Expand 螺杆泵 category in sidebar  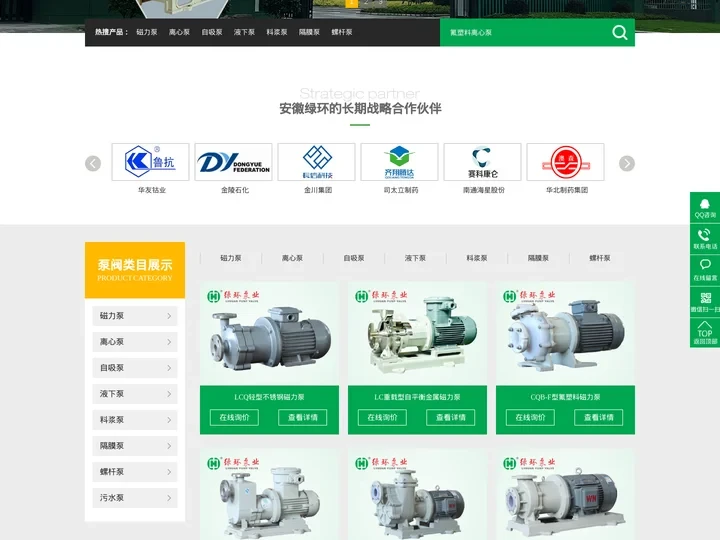tap(135, 472)
